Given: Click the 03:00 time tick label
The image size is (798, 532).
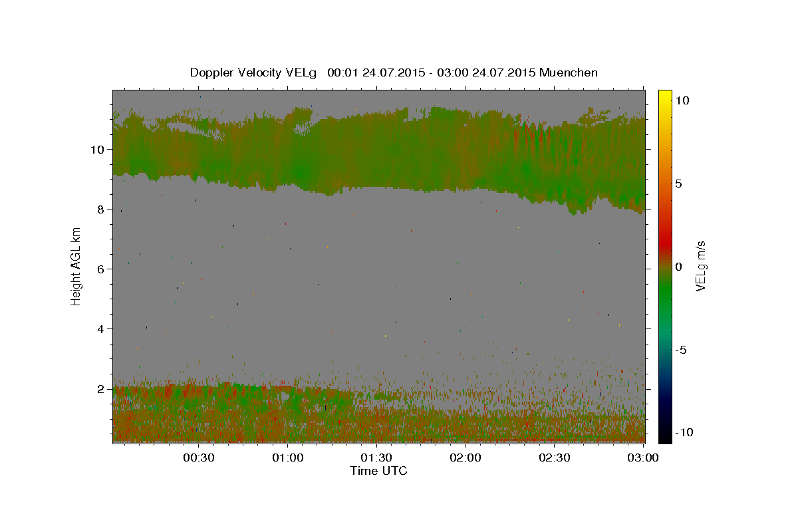Looking at the screenshot, I should 643,458.
